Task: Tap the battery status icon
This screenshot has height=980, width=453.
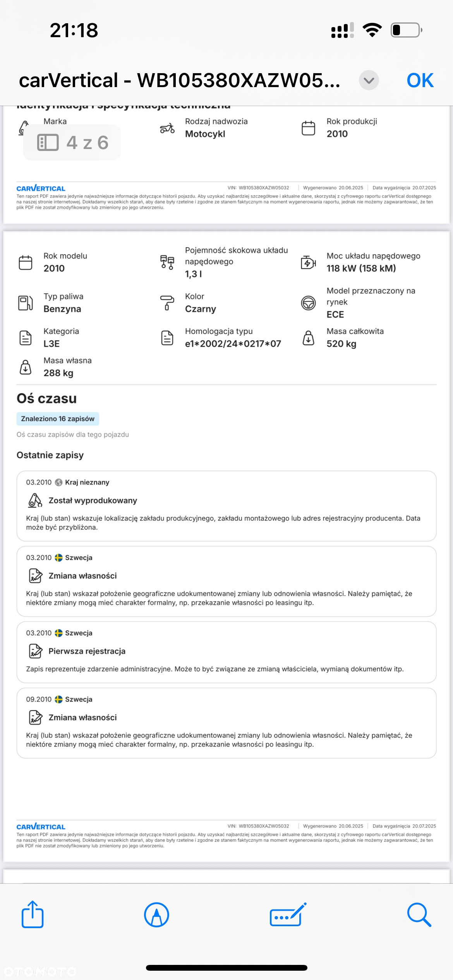Action: coord(407,30)
